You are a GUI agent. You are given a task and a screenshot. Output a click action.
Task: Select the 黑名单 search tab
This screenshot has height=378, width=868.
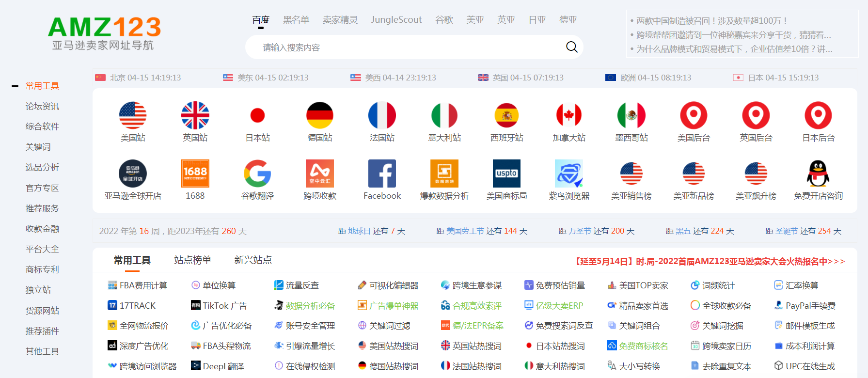pos(296,20)
